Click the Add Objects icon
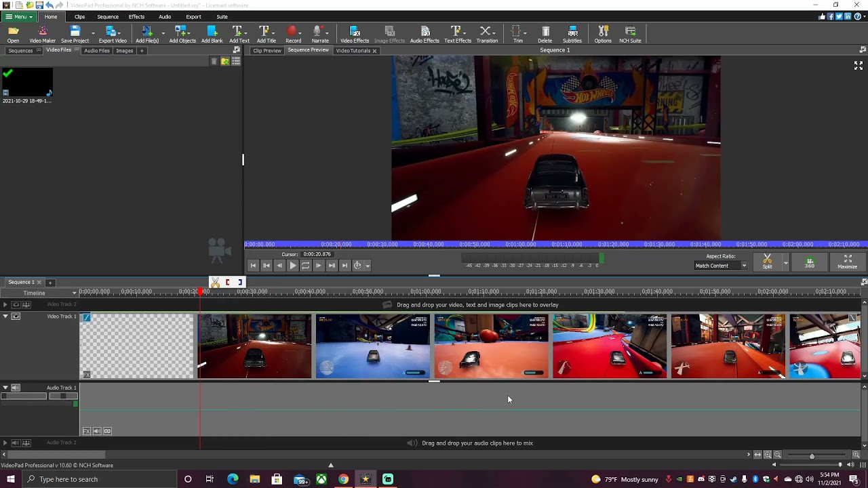Viewport: 868px width, 488px height. 182,35
